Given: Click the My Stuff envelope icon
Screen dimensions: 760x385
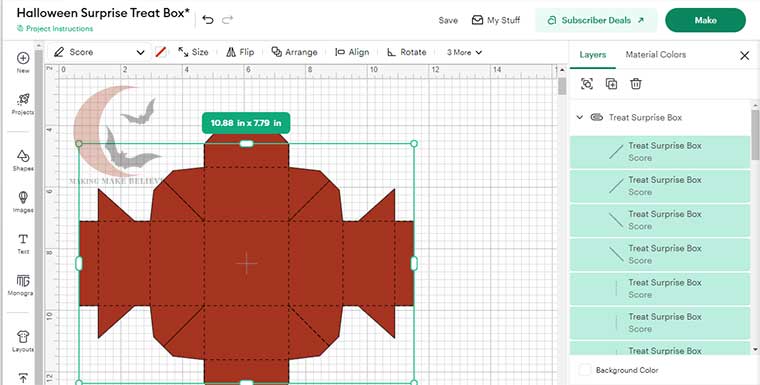Looking at the screenshot, I should coord(477,20).
